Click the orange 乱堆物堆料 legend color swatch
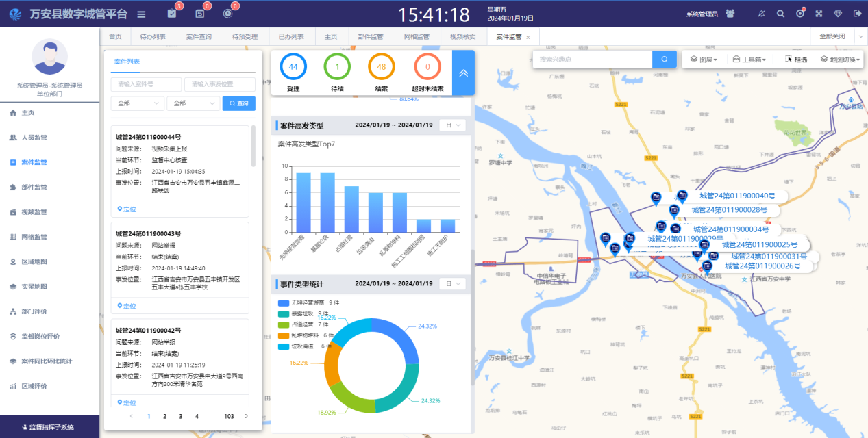Viewport: 868px width, 438px height. [x=284, y=335]
